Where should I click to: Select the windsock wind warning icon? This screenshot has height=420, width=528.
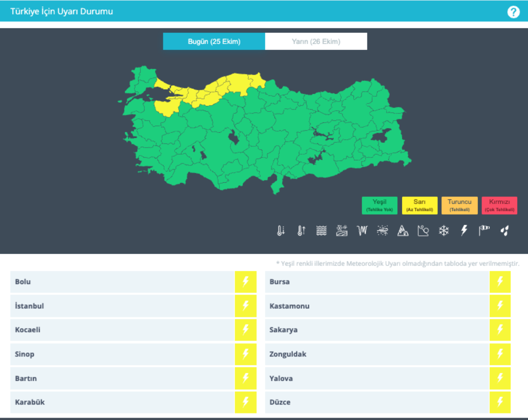pyautogui.click(x=484, y=231)
